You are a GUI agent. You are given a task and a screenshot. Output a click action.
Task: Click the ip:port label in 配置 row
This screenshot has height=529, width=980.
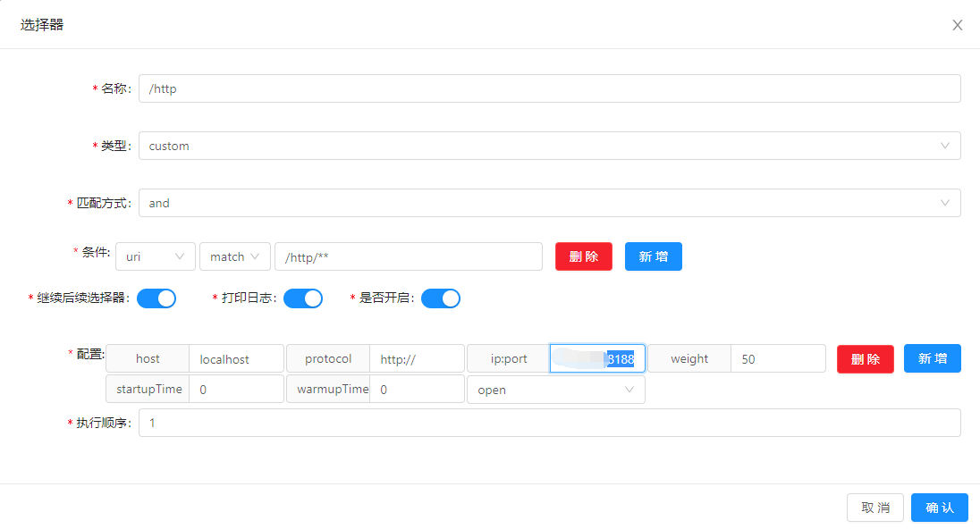point(509,359)
